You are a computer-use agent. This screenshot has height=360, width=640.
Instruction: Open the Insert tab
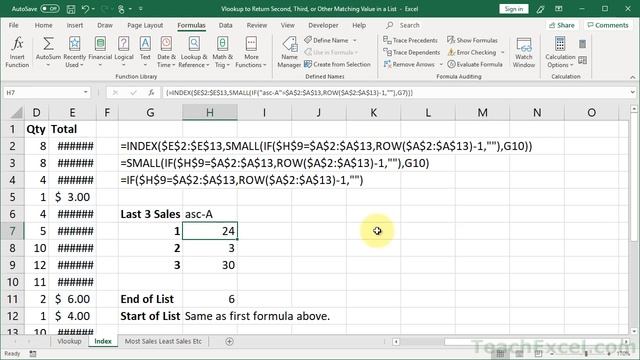point(75,25)
